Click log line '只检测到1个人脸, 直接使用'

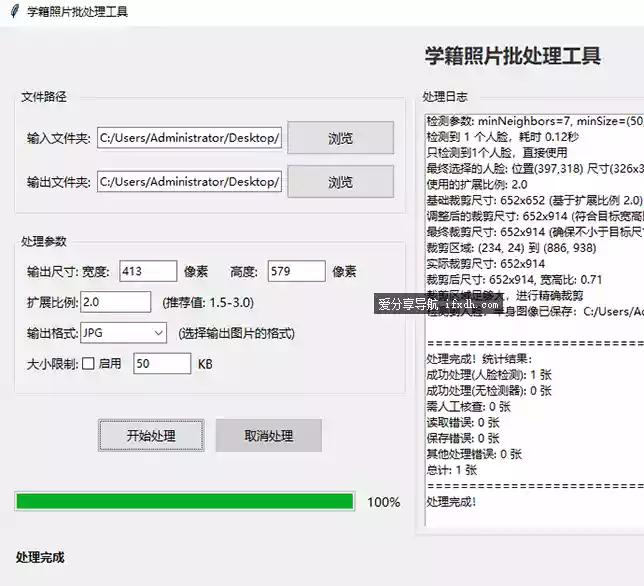click(497, 153)
